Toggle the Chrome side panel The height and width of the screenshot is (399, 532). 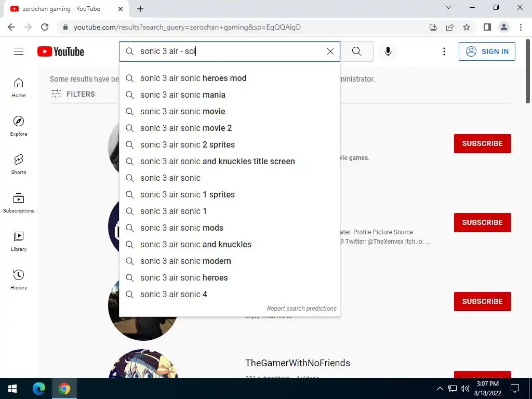pyautogui.click(x=487, y=27)
